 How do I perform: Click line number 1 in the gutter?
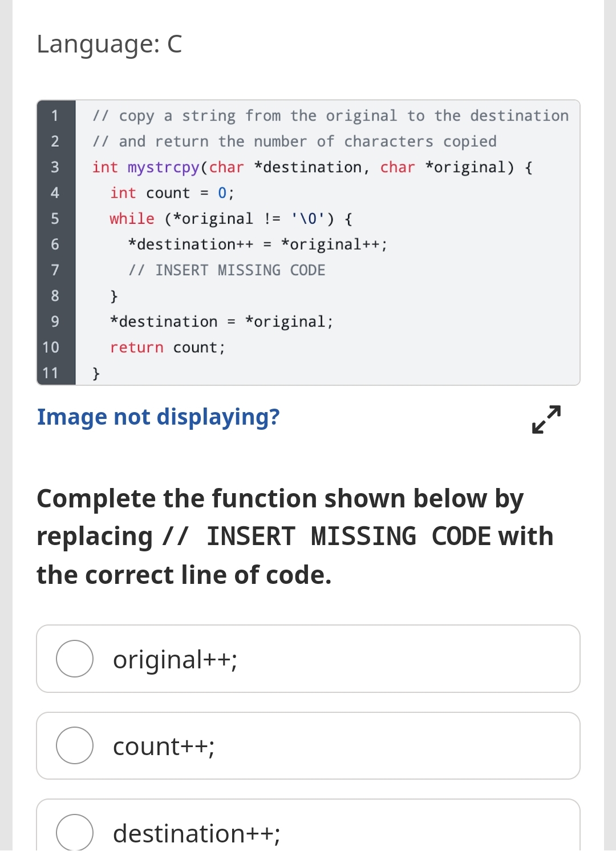(55, 115)
